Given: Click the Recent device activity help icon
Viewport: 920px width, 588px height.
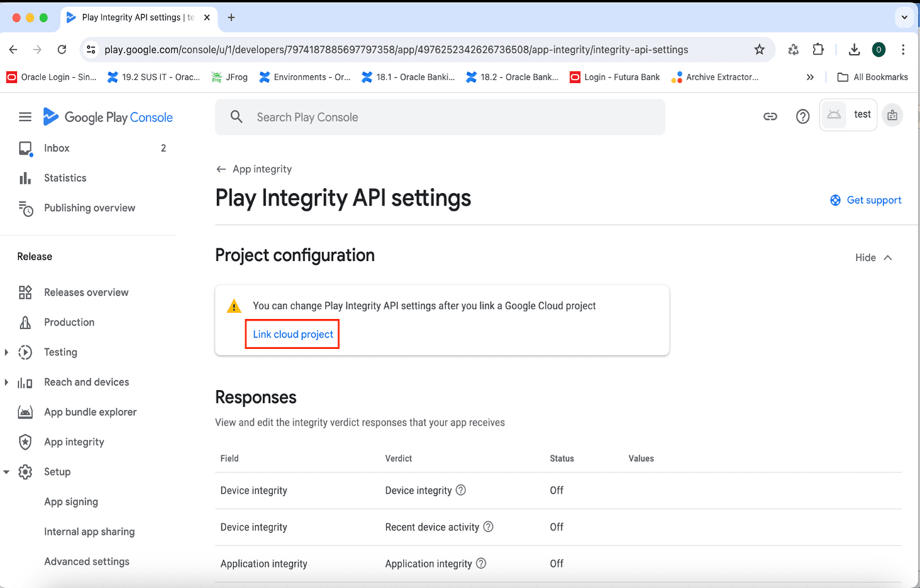Looking at the screenshot, I should (x=488, y=527).
